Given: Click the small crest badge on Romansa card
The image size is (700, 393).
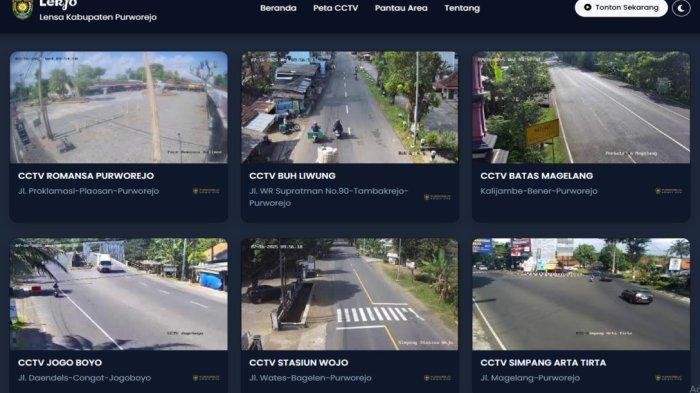Looking at the screenshot, I should [x=206, y=191].
